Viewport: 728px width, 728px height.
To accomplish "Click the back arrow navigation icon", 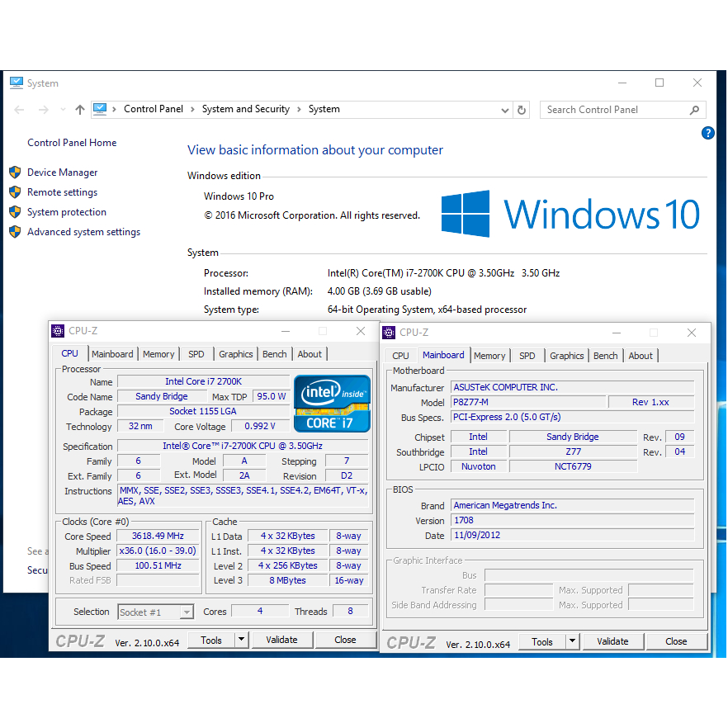I will click(20, 110).
